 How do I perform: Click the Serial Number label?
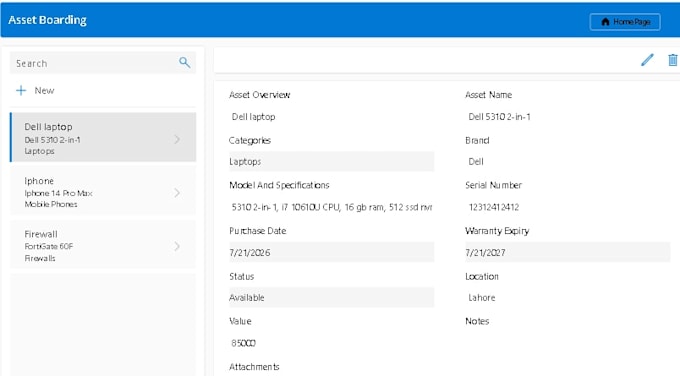(494, 185)
